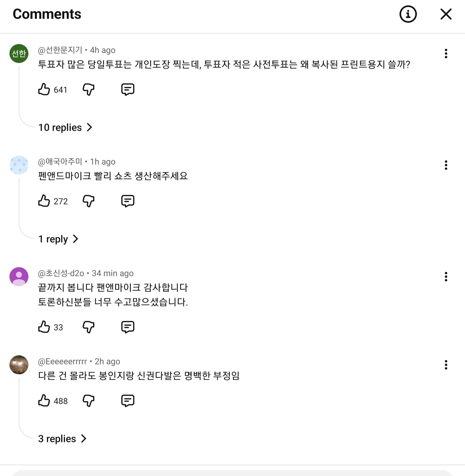
Task: Like the comment with 641 likes
Action: point(44,89)
